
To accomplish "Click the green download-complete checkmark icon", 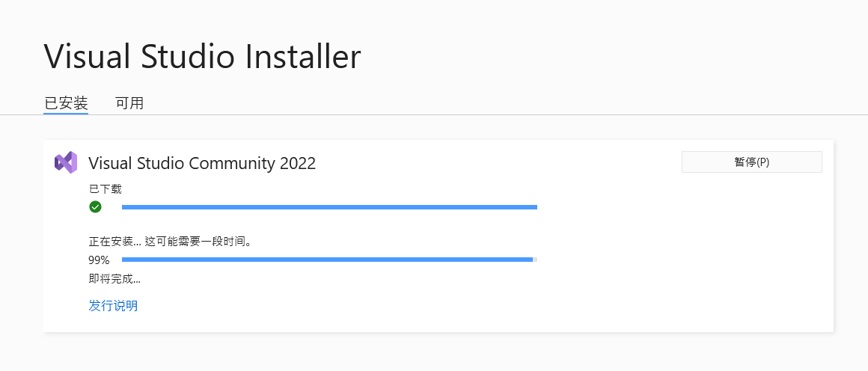I will (x=95, y=207).
